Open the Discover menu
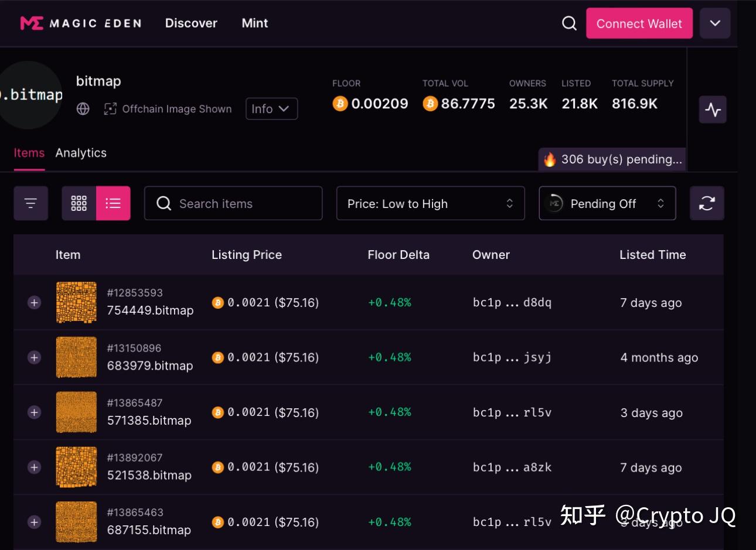Viewport: 756px width, 550px height. pos(191,23)
